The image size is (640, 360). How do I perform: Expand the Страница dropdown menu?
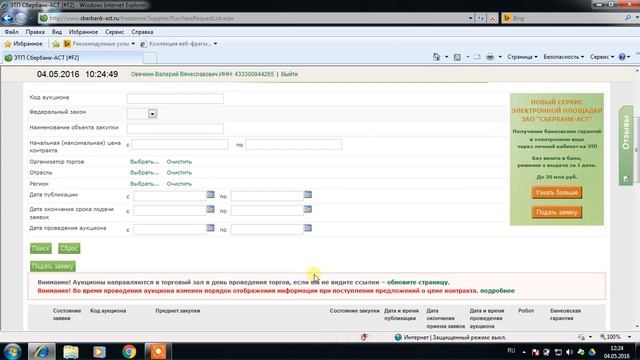click(x=522, y=57)
